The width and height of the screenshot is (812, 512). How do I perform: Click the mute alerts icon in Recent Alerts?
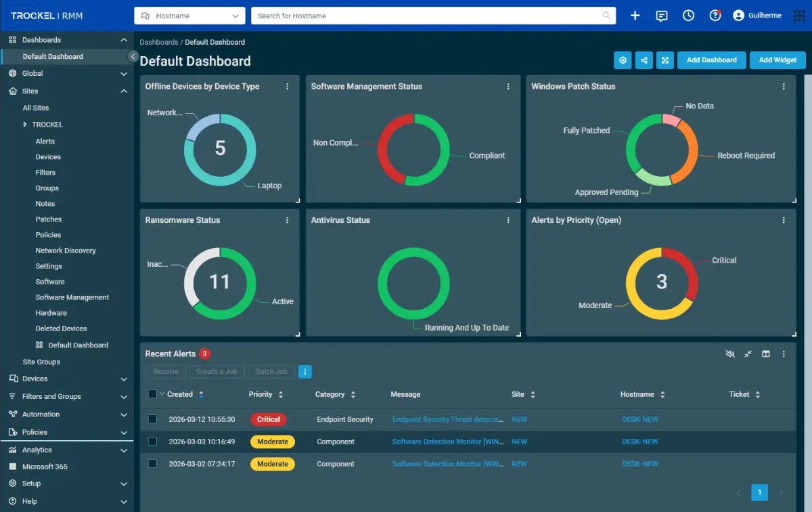730,354
